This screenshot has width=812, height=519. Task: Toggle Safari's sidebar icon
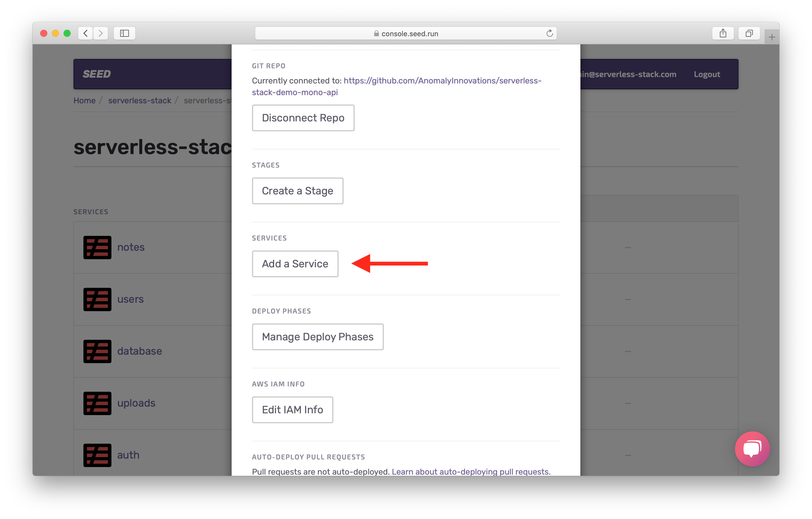(125, 33)
